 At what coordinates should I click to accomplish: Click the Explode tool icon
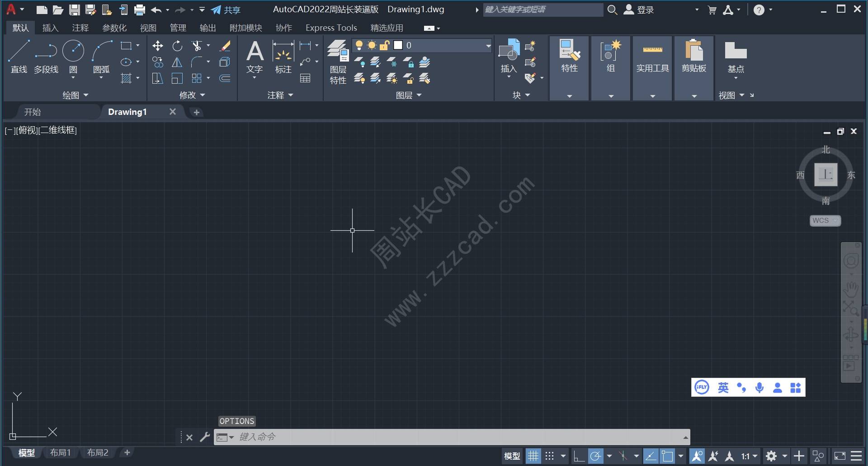pos(225,62)
